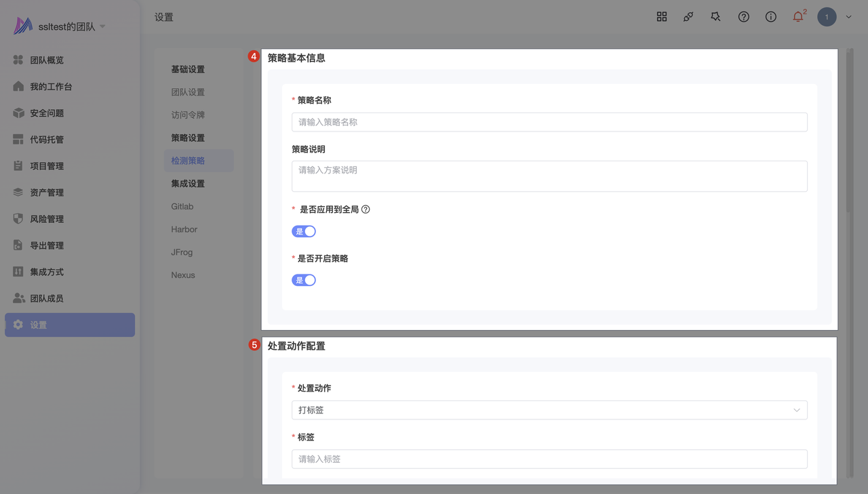
Task: Select 访问令牌 in settings submenu
Action: (188, 115)
